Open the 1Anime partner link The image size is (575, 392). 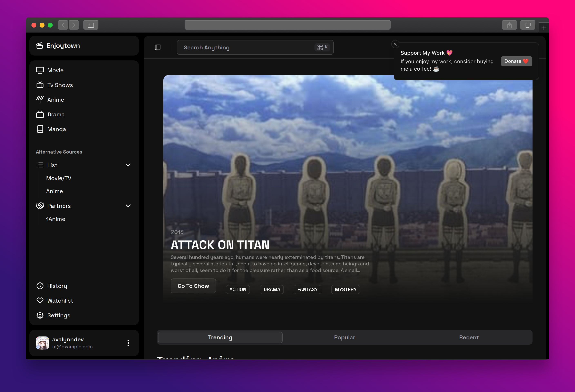(x=56, y=219)
